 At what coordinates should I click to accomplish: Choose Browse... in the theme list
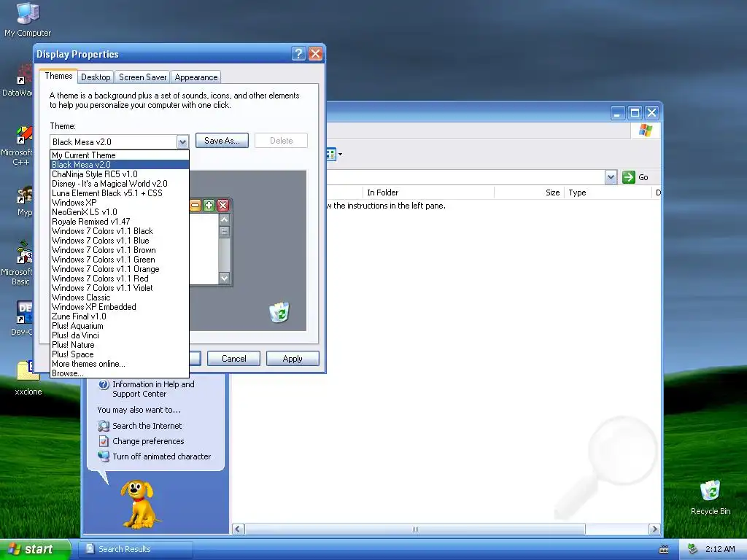[x=120, y=373]
